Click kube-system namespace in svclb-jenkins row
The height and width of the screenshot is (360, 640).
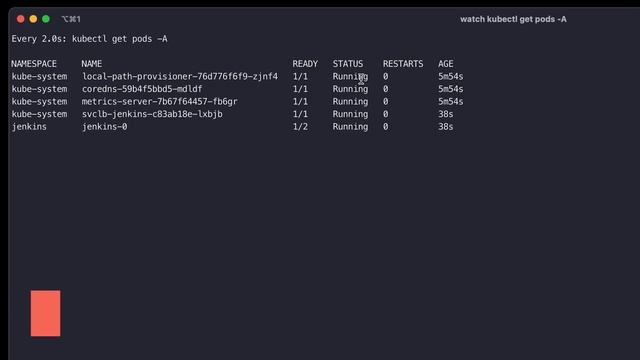(39, 114)
